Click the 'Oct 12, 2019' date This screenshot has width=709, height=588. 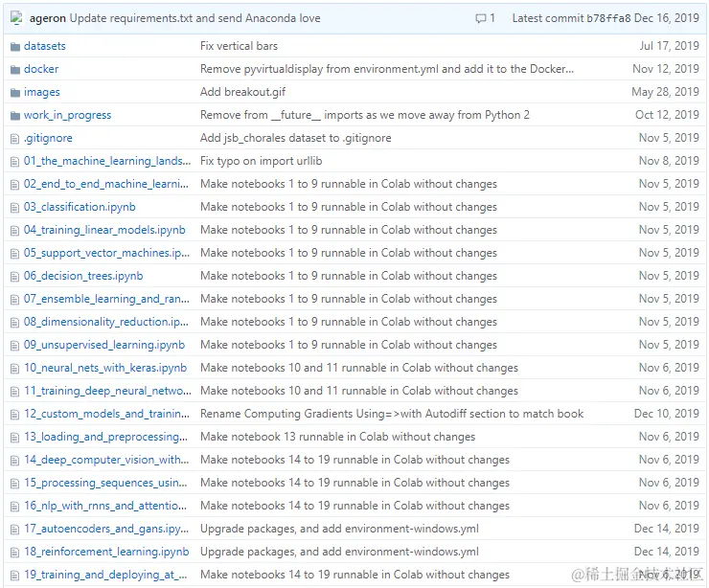click(668, 115)
